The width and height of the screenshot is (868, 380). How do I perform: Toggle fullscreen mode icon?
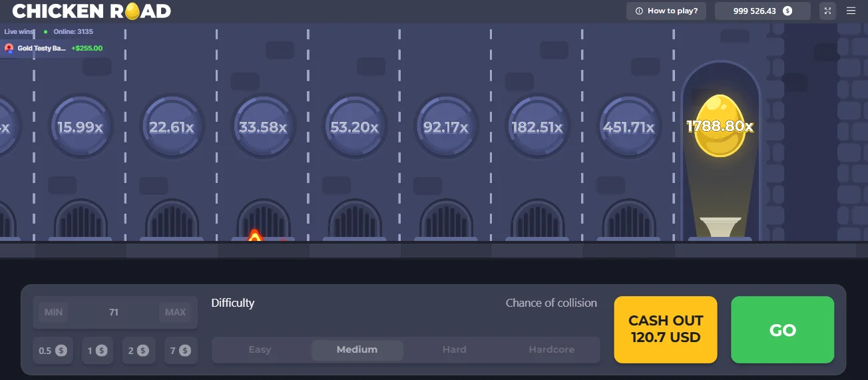click(827, 11)
